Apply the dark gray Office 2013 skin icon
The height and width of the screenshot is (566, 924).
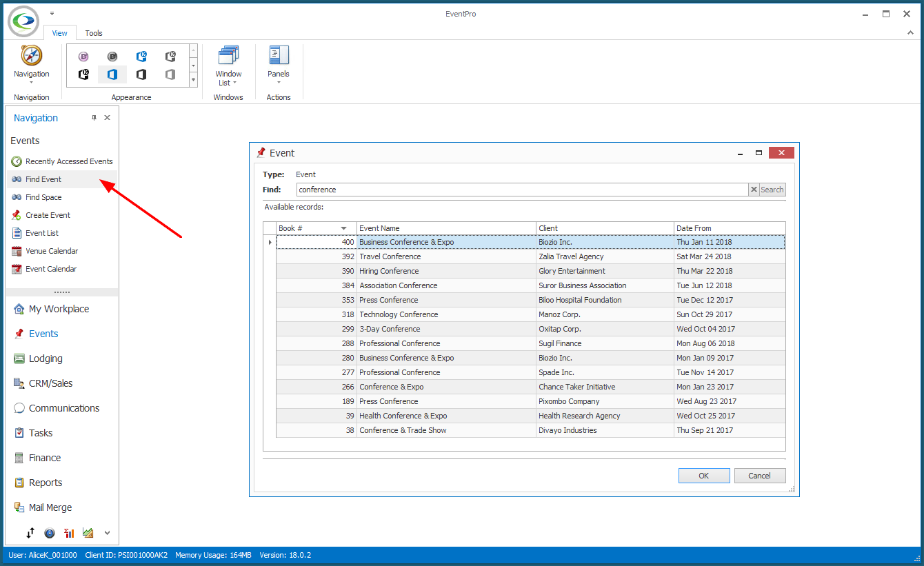pyautogui.click(x=141, y=74)
